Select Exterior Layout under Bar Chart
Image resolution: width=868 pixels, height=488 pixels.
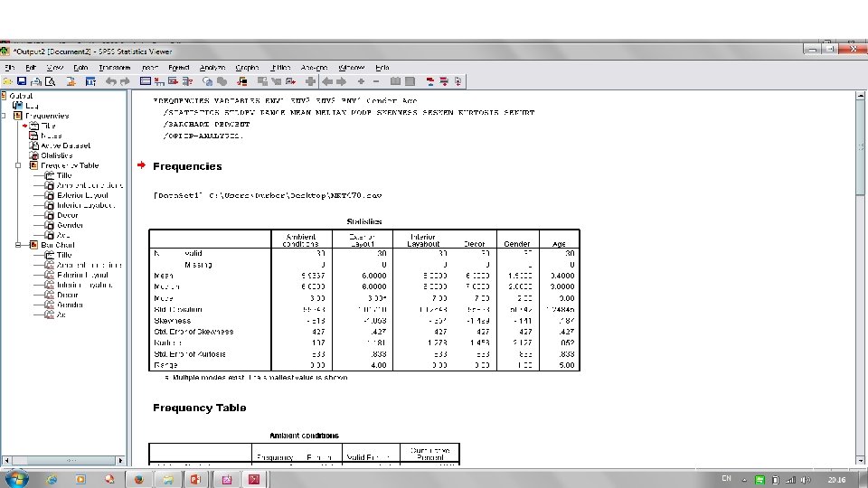click(82, 275)
